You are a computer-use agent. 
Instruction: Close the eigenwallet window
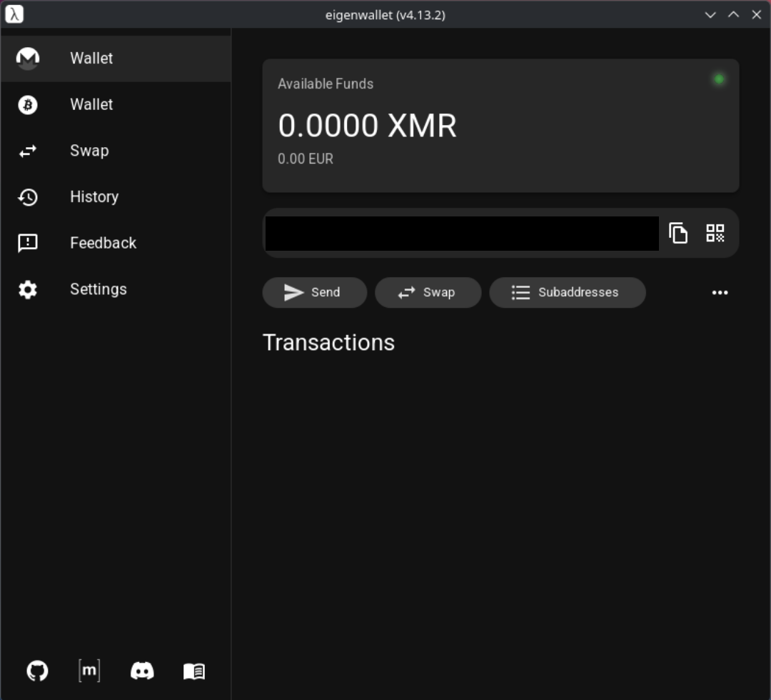pos(756,15)
